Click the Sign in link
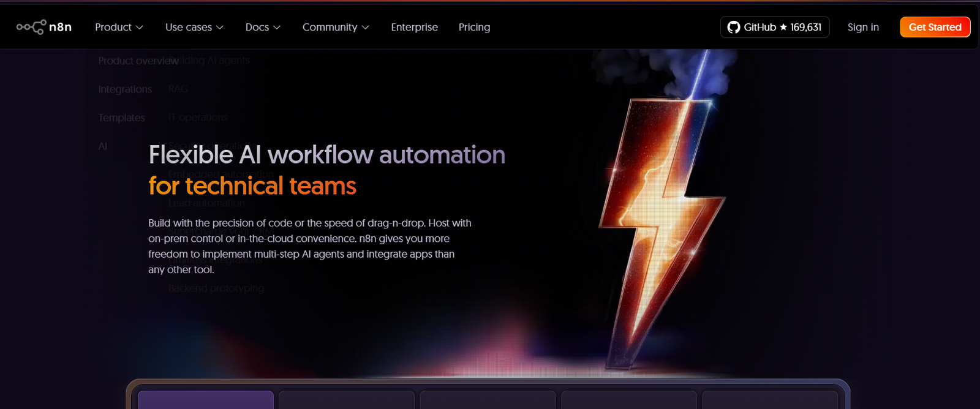The height and width of the screenshot is (409, 980). point(863,27)
